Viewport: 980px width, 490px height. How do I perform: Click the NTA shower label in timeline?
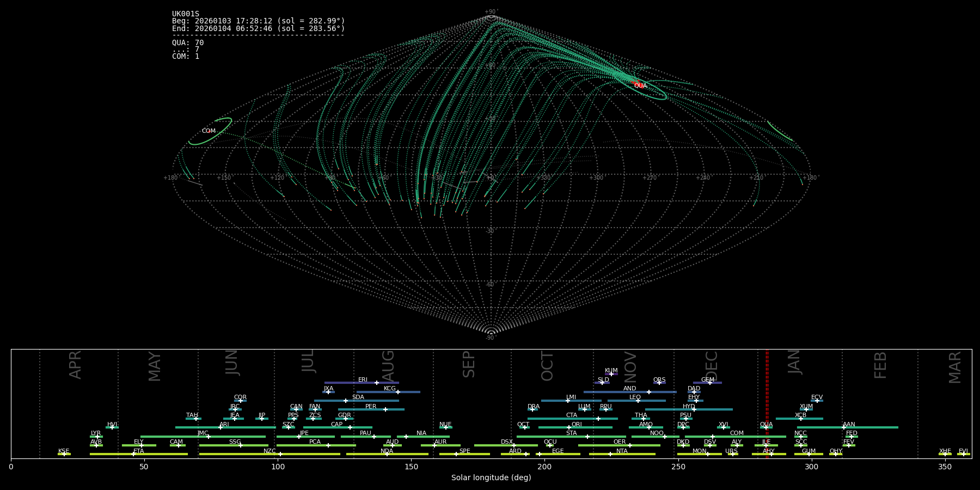pos(622,451)
